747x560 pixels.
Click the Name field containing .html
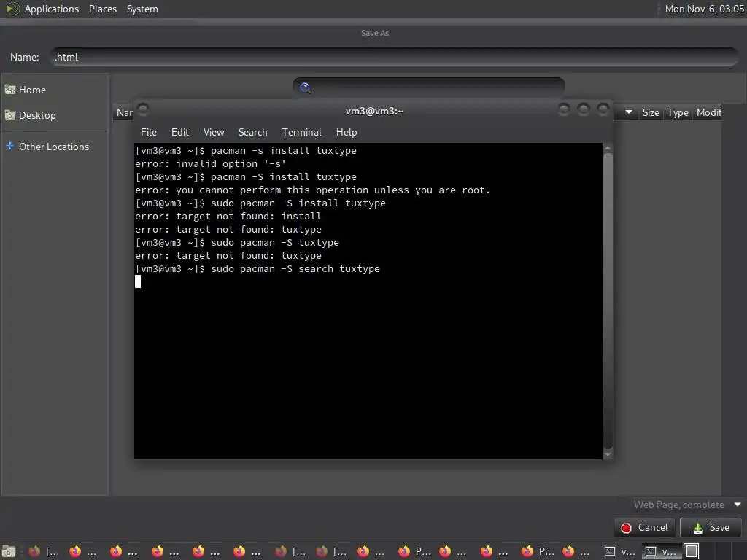[x=395, y=57]
